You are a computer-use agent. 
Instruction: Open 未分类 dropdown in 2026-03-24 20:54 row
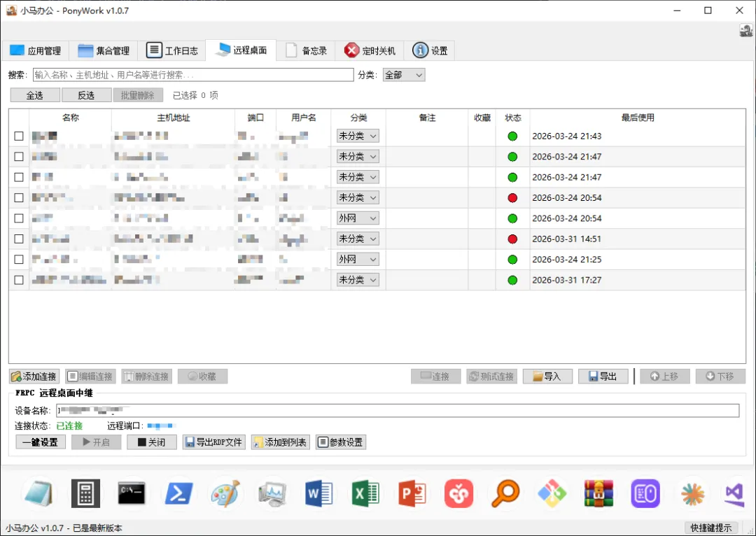pyautogui.click(x=358, y=197)
